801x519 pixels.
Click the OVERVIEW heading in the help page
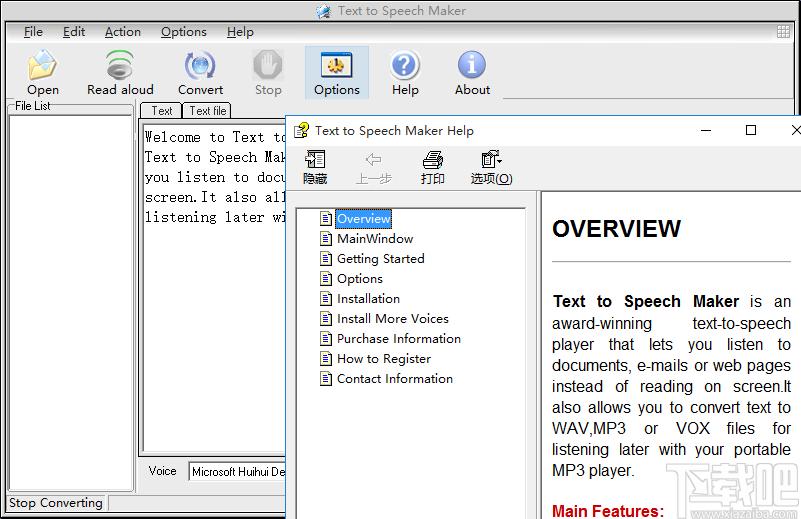click(x=617, y=229)
